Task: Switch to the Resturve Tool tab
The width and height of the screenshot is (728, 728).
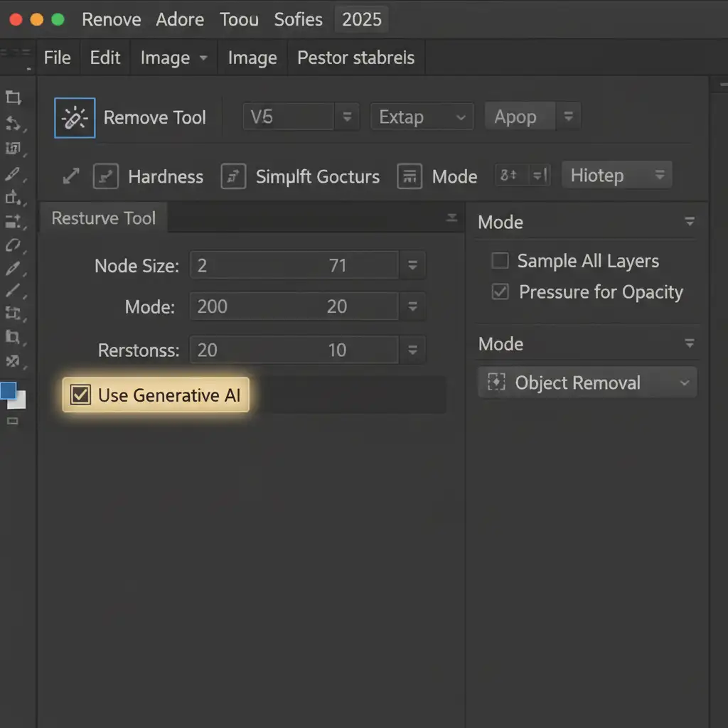Action: coord(104,218)
